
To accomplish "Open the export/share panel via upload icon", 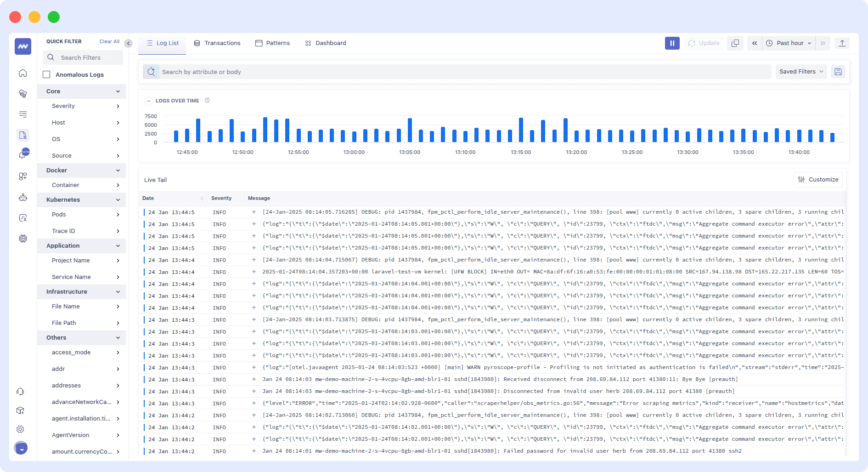I will [x=843, y=43].
